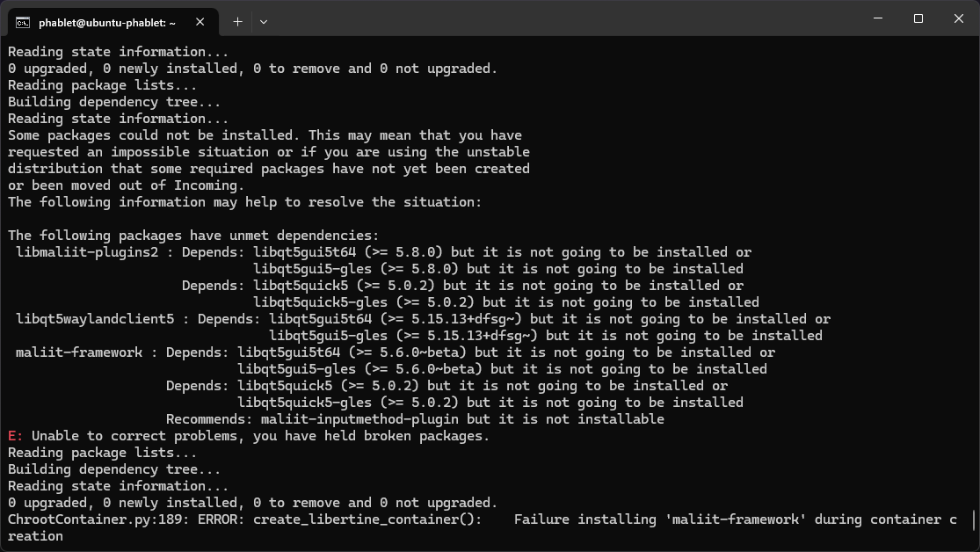The width and height of the screenshot is (980, 552).
Task: Expand the new tab profile dropdown chevron
Action: pyautogui.click(x=264, y=22)
